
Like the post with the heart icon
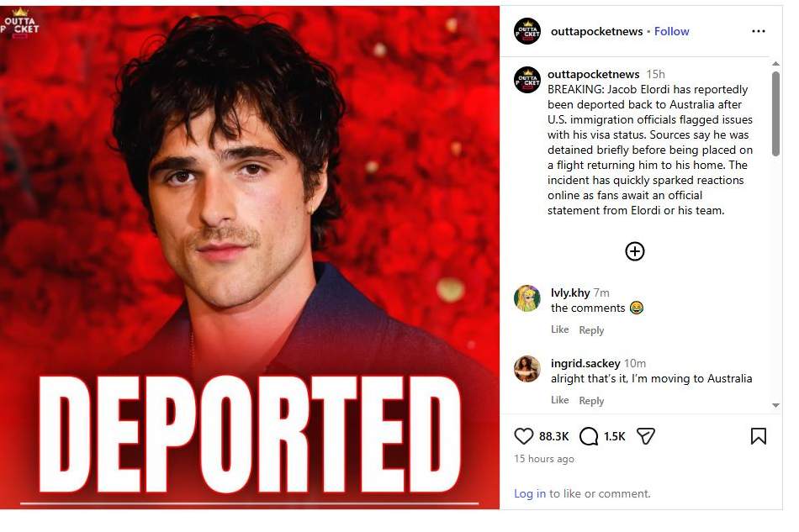coord(524,436)
